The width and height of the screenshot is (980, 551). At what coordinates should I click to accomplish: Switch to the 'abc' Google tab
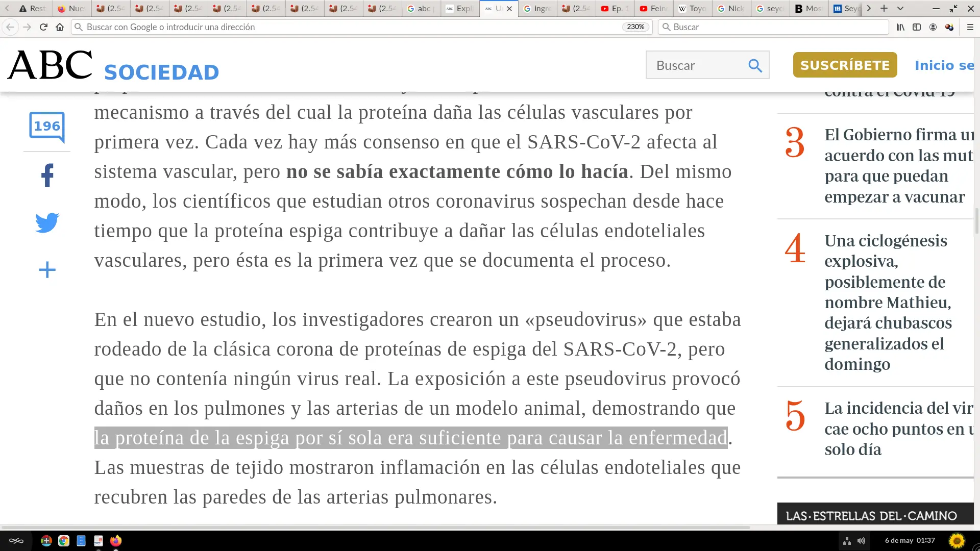[x=421, y=8]
